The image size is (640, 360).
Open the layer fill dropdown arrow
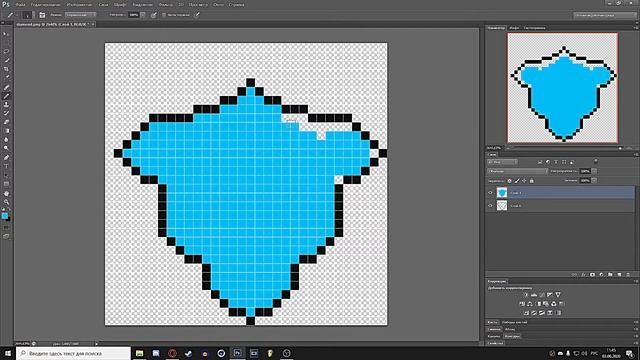[594, 180]
